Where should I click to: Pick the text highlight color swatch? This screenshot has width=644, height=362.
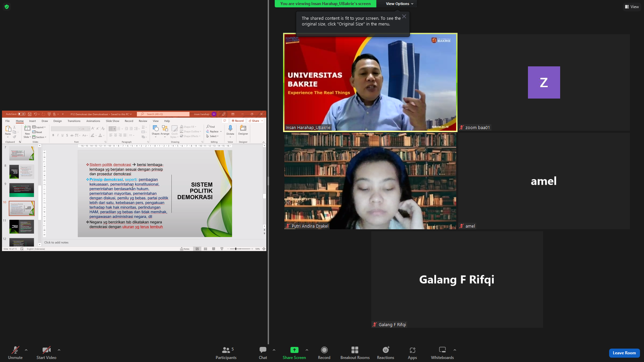click(92, 135)
